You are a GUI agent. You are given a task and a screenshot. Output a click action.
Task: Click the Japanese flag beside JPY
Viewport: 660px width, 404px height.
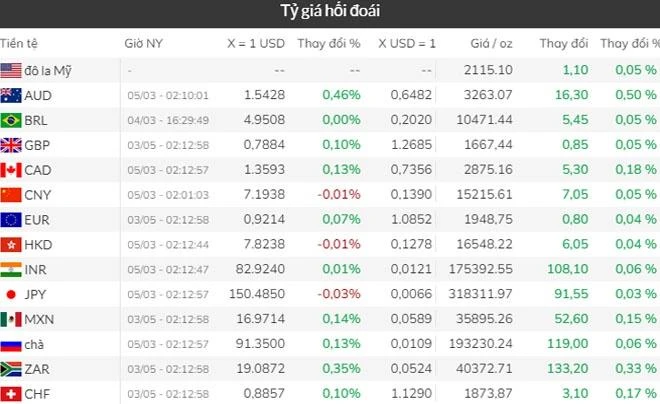11,294
